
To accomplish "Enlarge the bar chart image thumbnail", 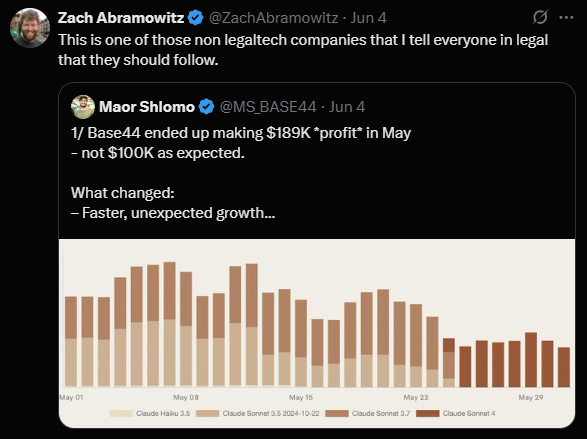I will [x=317, y=333].
